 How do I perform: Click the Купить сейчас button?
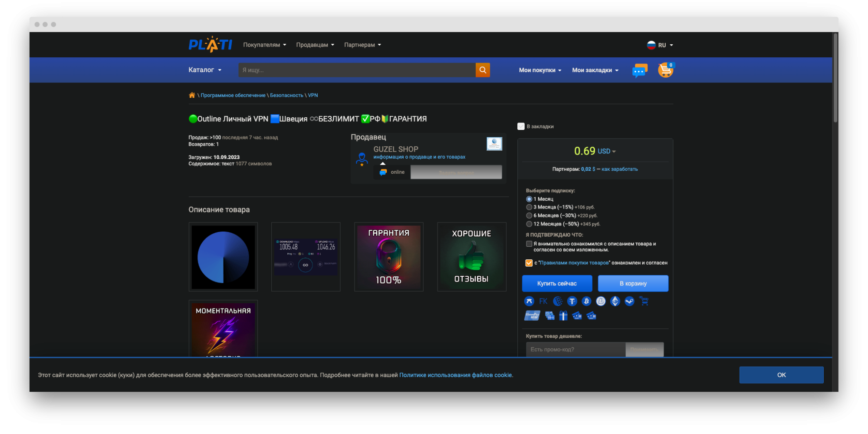coord(557,283)
